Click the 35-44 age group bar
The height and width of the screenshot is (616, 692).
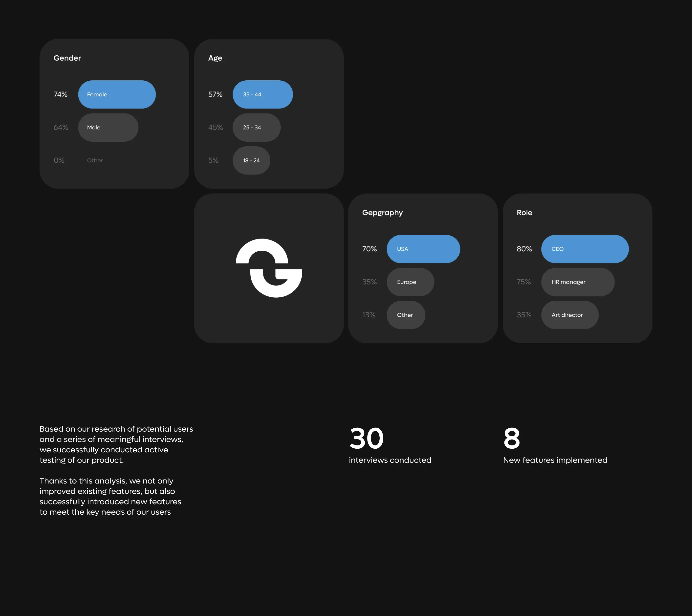[263, 94]
